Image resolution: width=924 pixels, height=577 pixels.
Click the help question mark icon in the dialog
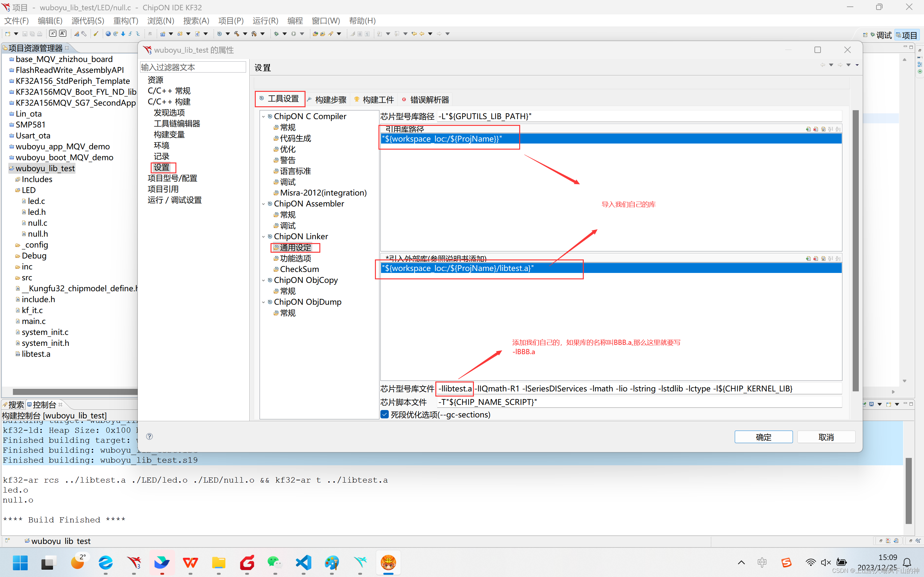point(149,436)
